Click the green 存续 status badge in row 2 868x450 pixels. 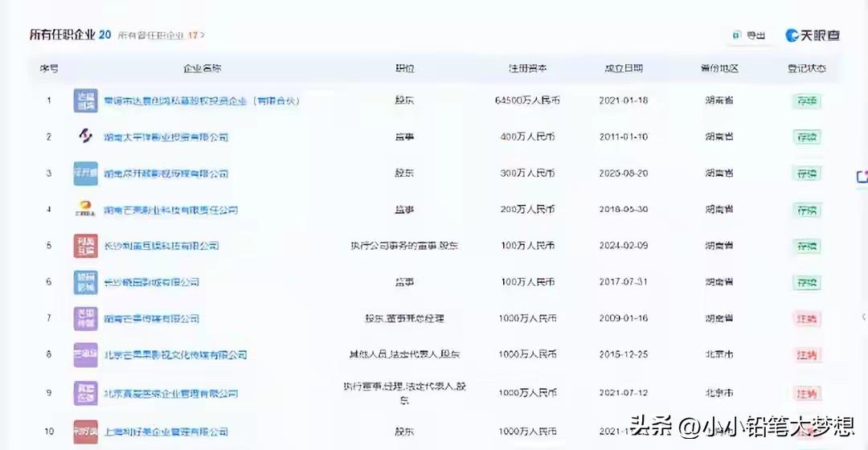(x=807, y=137)
